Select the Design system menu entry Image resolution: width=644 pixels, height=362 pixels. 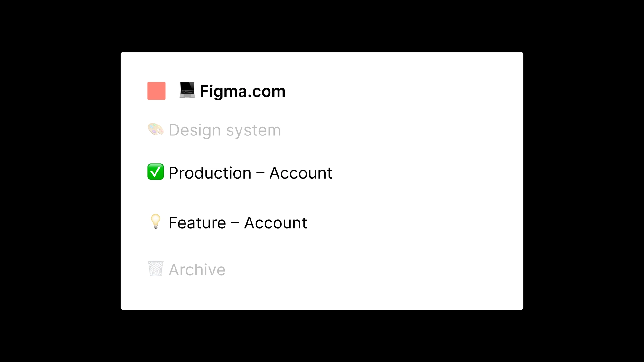(x=224, y=130)
